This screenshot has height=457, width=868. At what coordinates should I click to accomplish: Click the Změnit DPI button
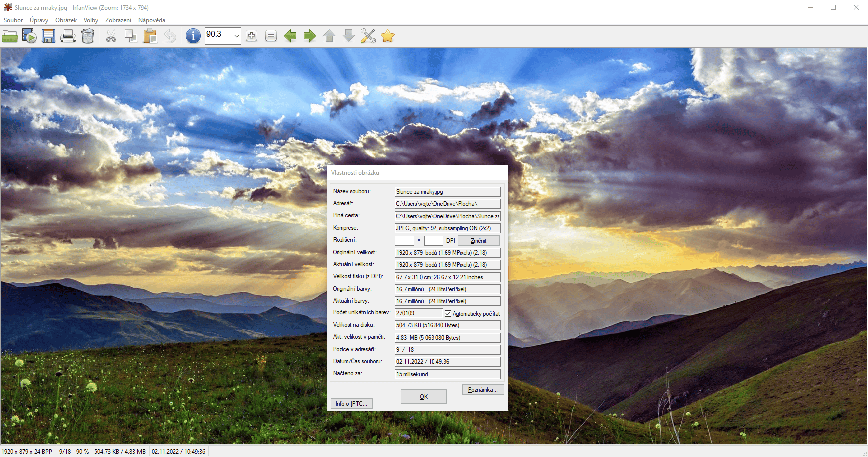pos(478,241)
